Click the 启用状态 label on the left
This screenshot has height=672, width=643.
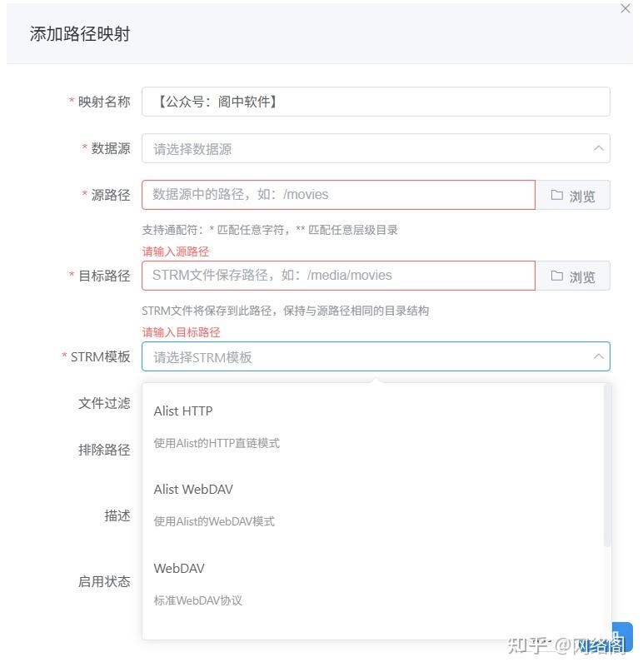pos(106,582)
